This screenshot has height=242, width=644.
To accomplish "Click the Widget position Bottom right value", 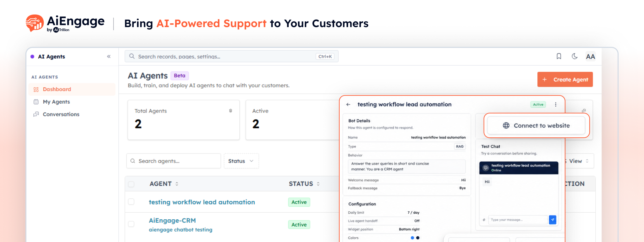I will (409, 229).
